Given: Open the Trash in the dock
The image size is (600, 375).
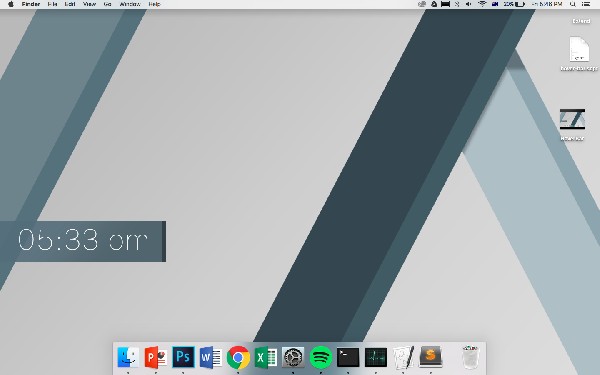Looking at the screenshot, I should (470, 357).
